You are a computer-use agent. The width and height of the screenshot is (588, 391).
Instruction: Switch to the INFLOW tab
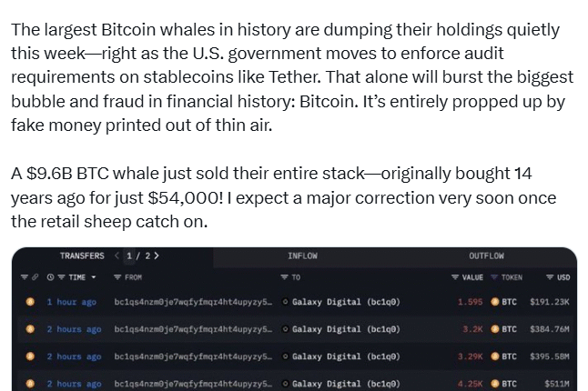(x=302, y=256)
